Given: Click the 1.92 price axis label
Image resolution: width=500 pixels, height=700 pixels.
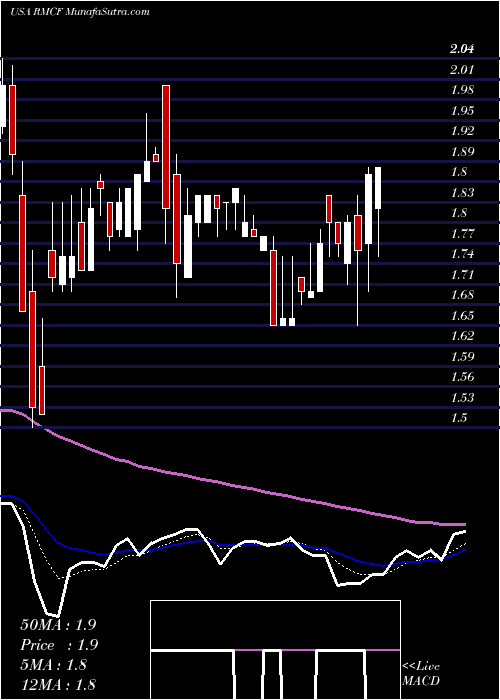Looking at the screenshot, I should tap(462, 131).
